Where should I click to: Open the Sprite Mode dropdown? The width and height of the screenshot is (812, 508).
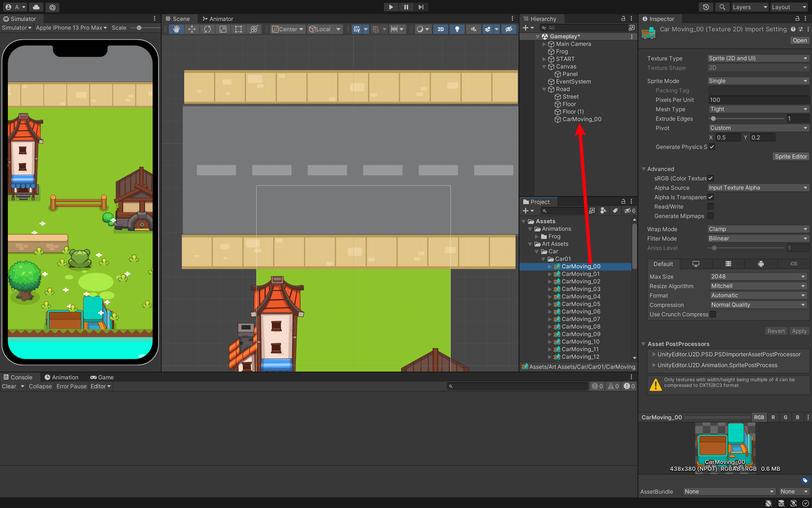(x=758, y=81)
